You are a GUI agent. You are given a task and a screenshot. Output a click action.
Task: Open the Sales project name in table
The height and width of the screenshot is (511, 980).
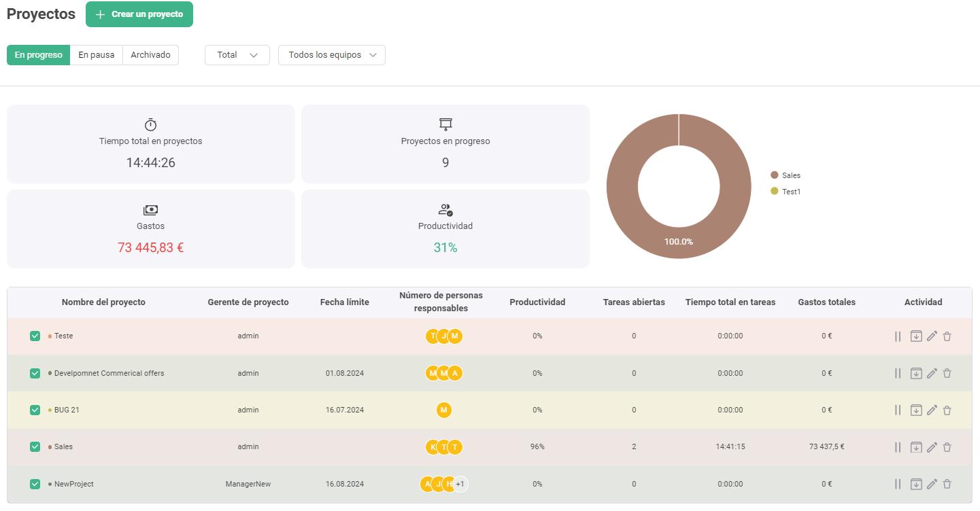(63, 446)
